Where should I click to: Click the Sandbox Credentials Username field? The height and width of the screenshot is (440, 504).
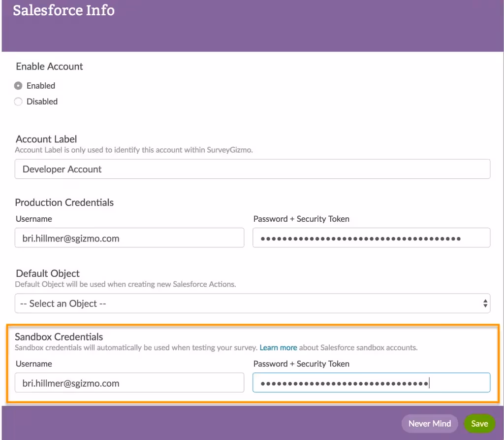(x=129, y=383)
